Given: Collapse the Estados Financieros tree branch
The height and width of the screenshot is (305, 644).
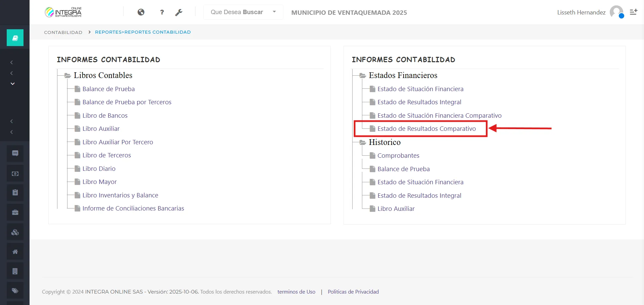Looking at the screenshot, I should point(362,75).
